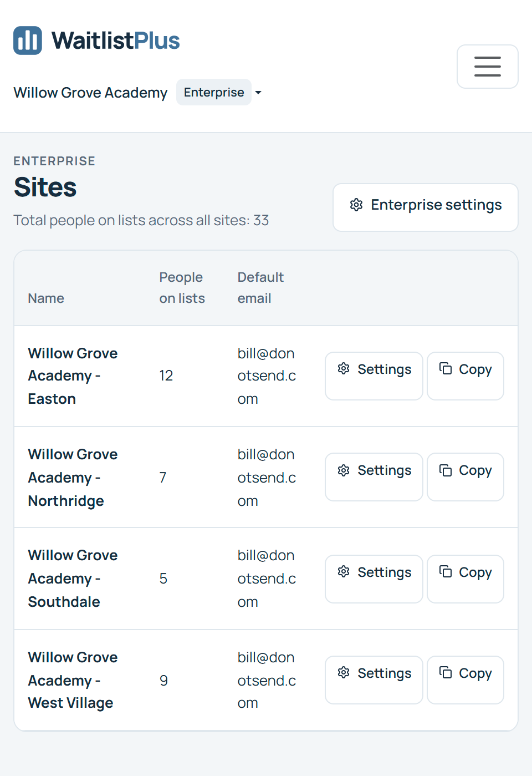Click the WaitlistPlus bar-chart logo icon
532x776 pixels.
coord(28,40)
